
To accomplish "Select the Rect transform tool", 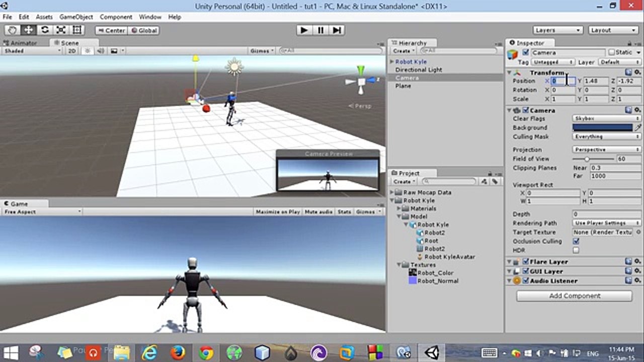I will coord(77,30).
